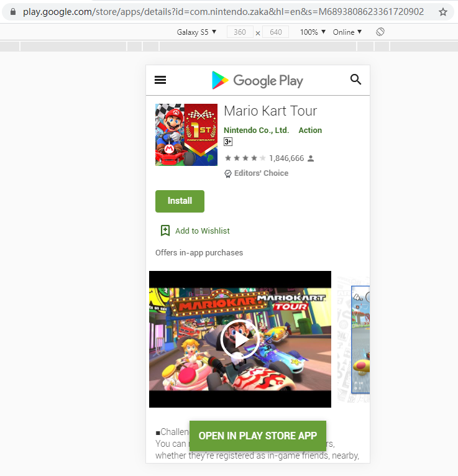
Task: Click the Editors' Choice badge
Action: 256,173
